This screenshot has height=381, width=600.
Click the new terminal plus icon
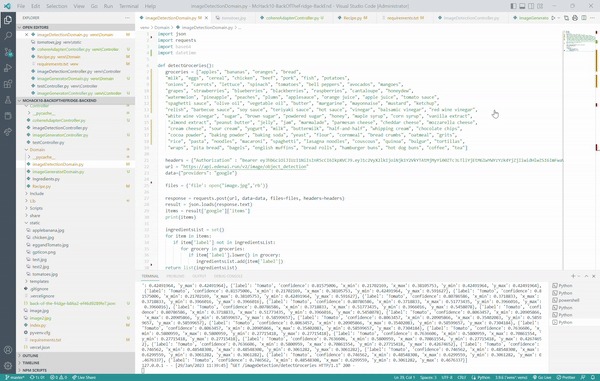pos(573,276)
